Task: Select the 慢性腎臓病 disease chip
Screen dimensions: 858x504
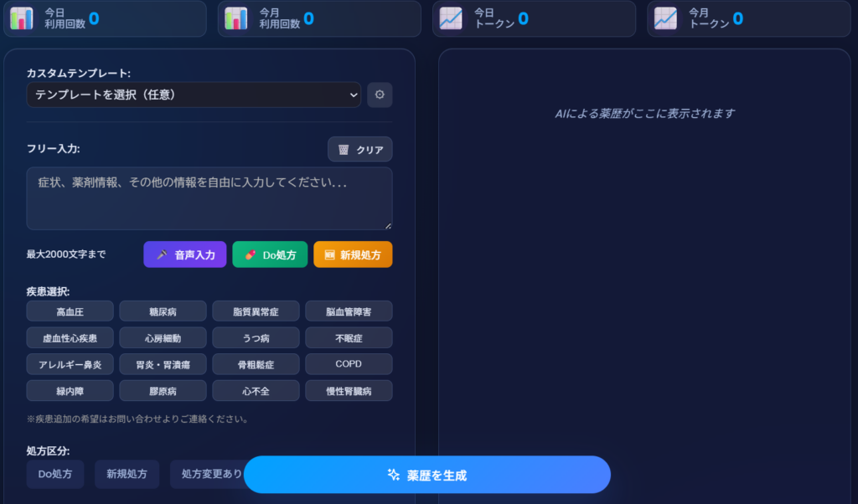Action: [x=349, y=391]
